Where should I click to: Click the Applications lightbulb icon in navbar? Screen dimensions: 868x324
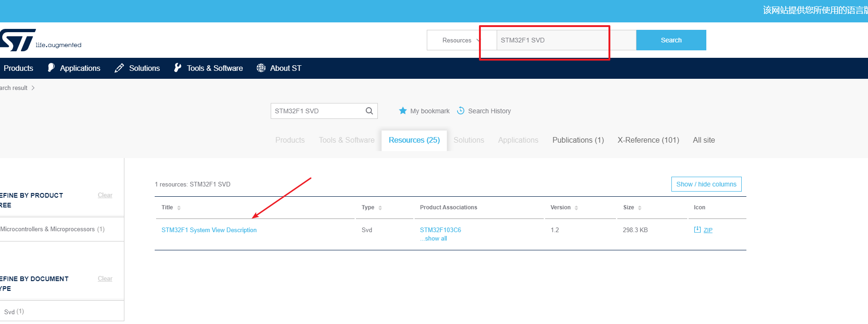[x=51, y=68]
